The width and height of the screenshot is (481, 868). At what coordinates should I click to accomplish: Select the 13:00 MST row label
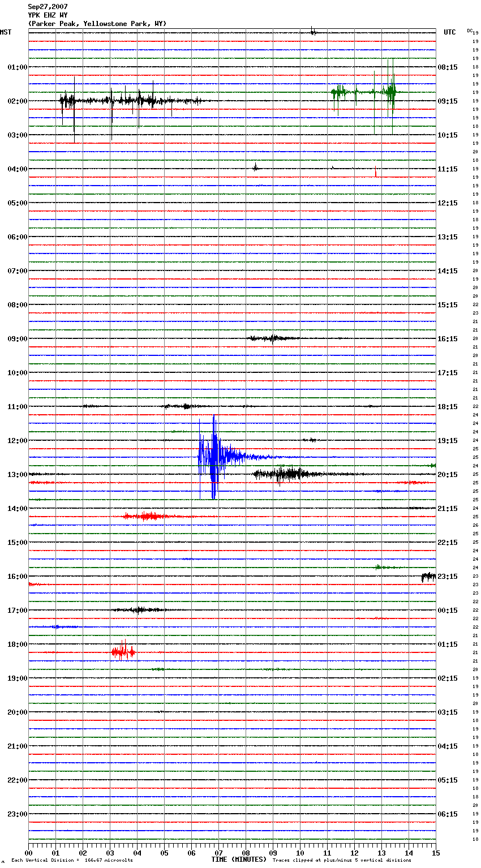[17, 474]
